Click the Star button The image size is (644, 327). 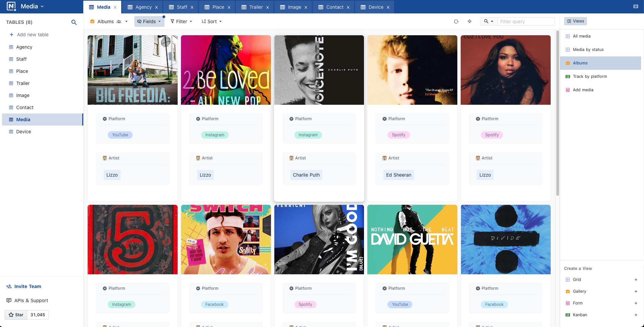coord(16,315)
